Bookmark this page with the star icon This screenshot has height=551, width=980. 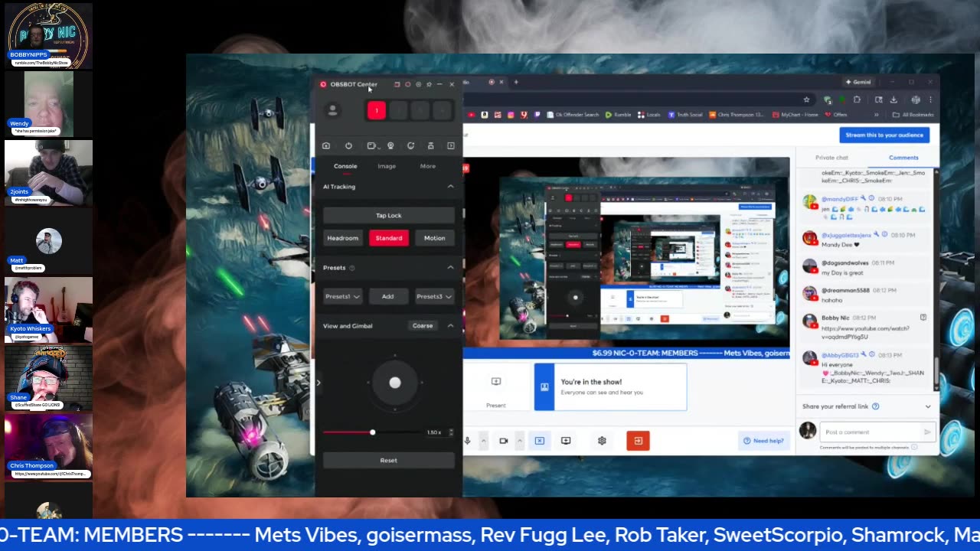[x=806, y=99]
